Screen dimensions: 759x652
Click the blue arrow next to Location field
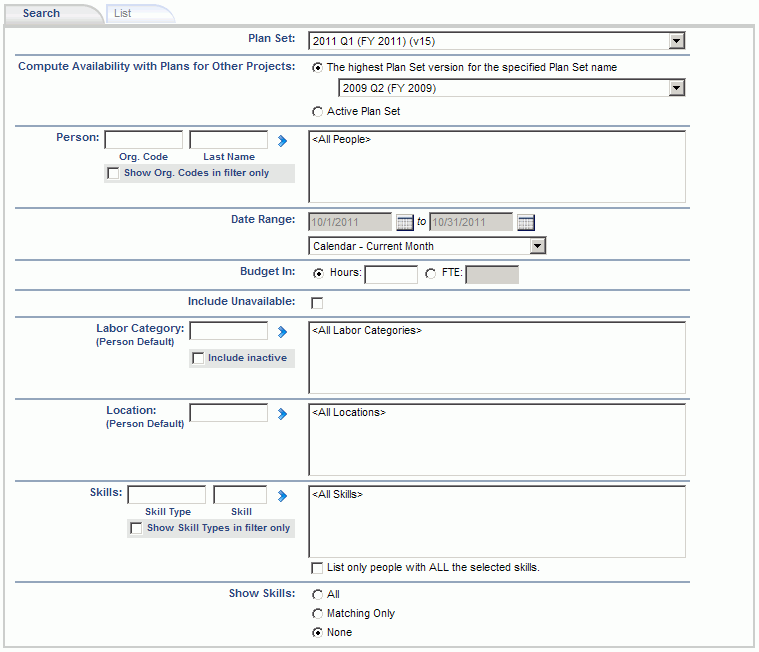coord(282,414)
